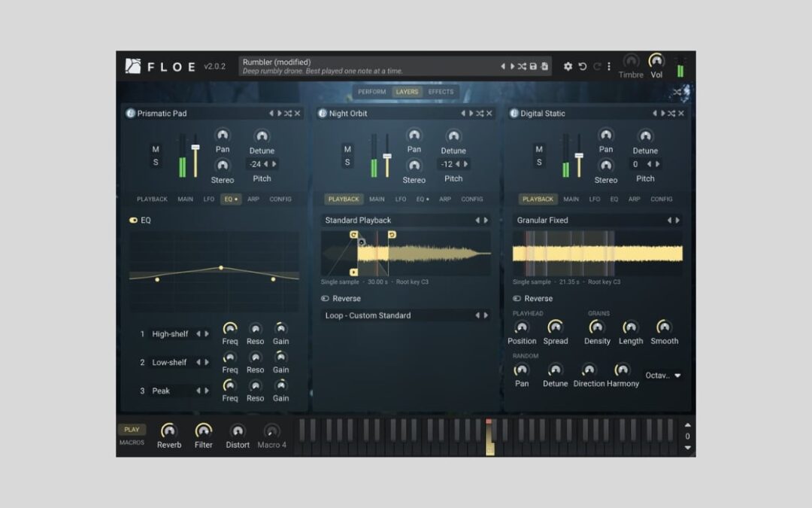Enable Reverse for Digital Static
812x508 pixels.
coord(517,299)
